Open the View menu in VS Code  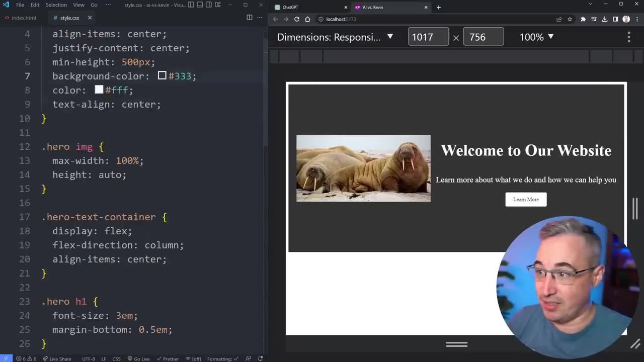tap(79, 5)
